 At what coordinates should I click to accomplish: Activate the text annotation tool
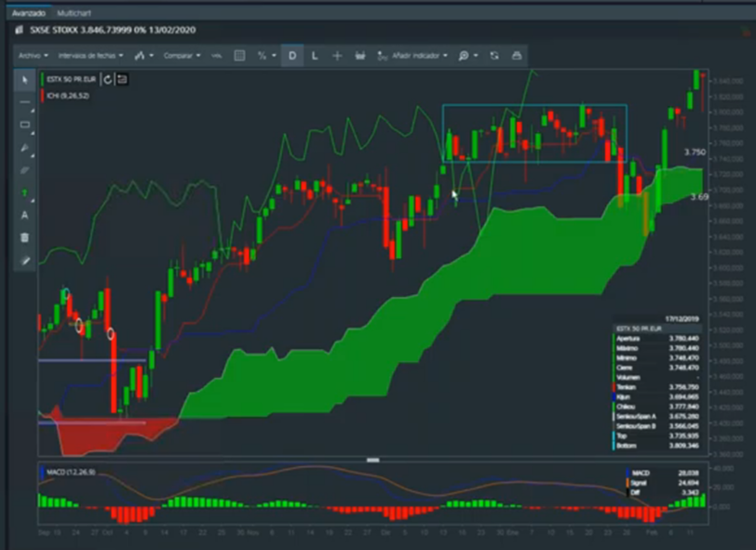tap(25, 215)
